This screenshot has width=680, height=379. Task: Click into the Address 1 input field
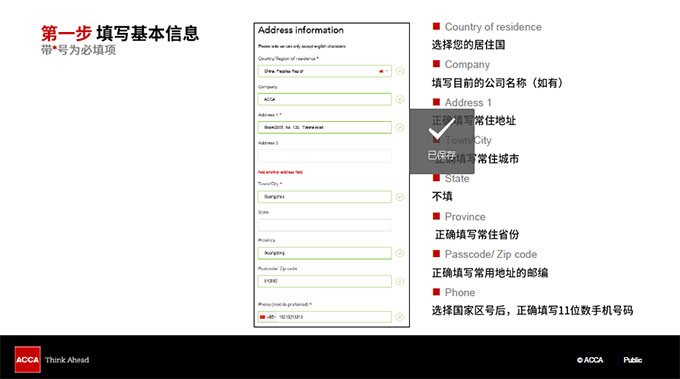324,127
